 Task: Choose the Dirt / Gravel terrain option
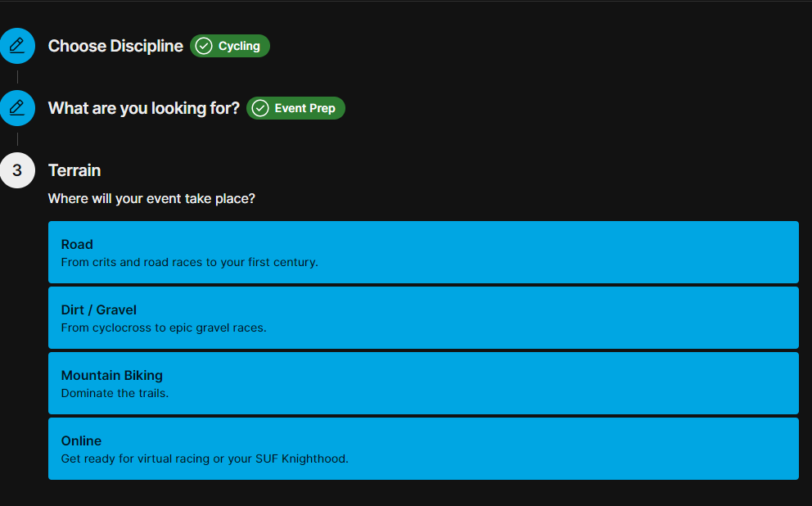point(423,318)
